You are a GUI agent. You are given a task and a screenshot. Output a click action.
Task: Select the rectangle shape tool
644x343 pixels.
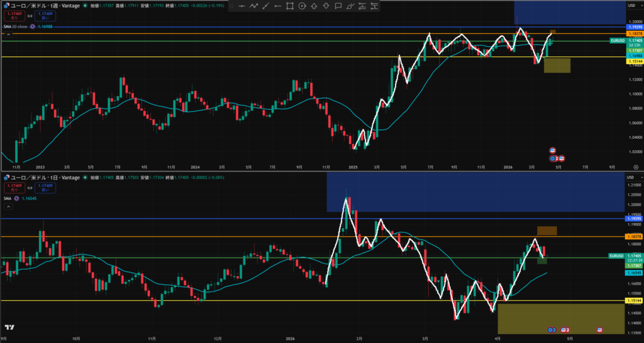290,6
